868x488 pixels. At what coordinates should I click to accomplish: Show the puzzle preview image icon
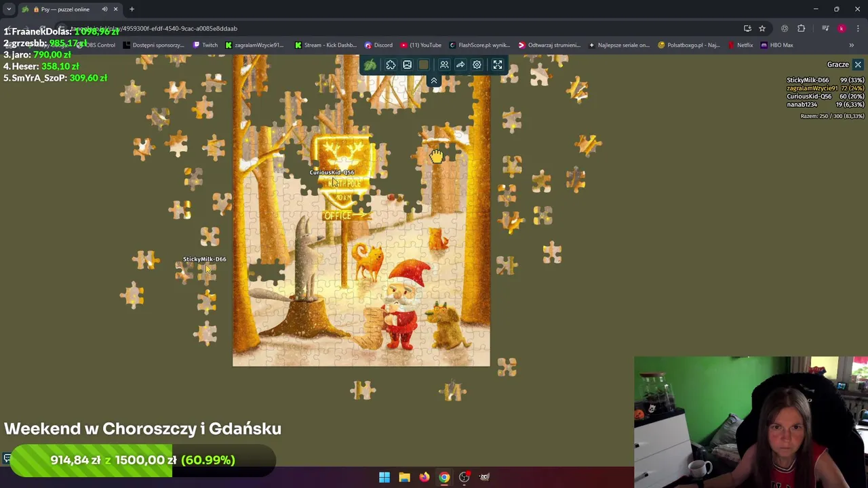407,65
